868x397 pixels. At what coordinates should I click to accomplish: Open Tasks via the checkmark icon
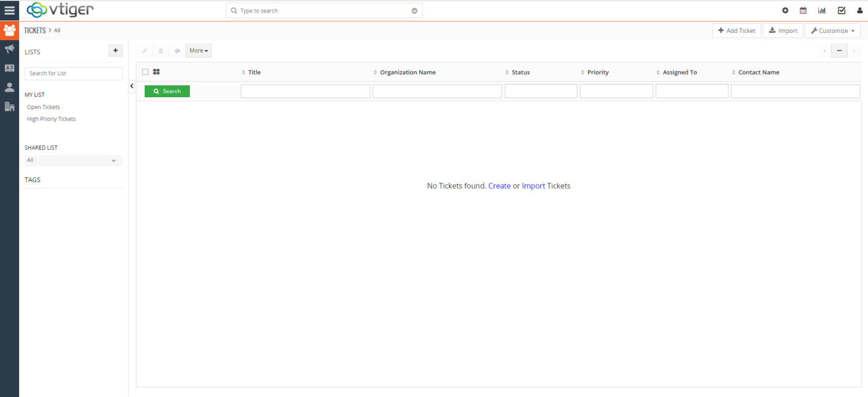pos(841,10)
